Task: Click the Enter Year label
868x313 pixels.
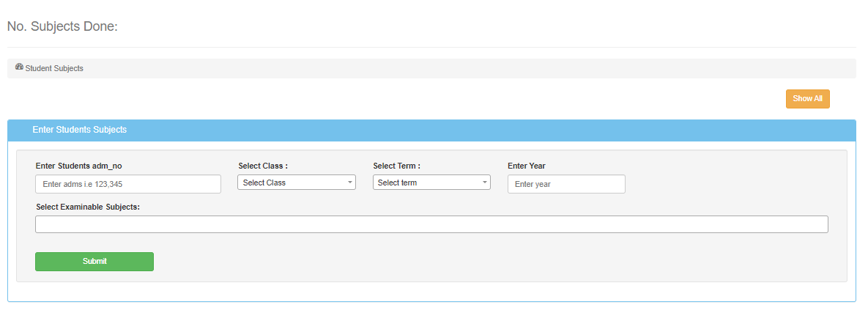Action: (526, 166)
